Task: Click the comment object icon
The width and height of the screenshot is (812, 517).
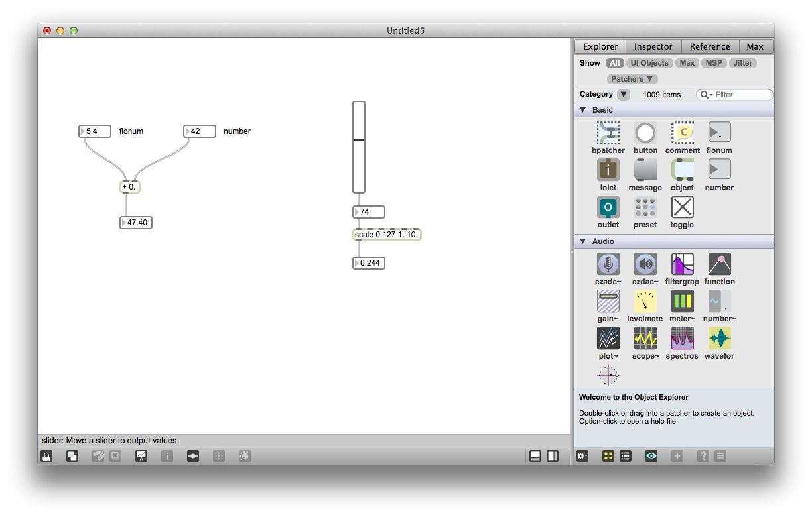Action: pos(682,133)
